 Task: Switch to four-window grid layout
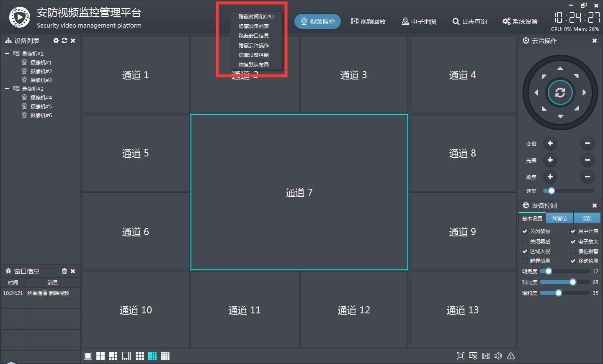click(x=100, y=356)
